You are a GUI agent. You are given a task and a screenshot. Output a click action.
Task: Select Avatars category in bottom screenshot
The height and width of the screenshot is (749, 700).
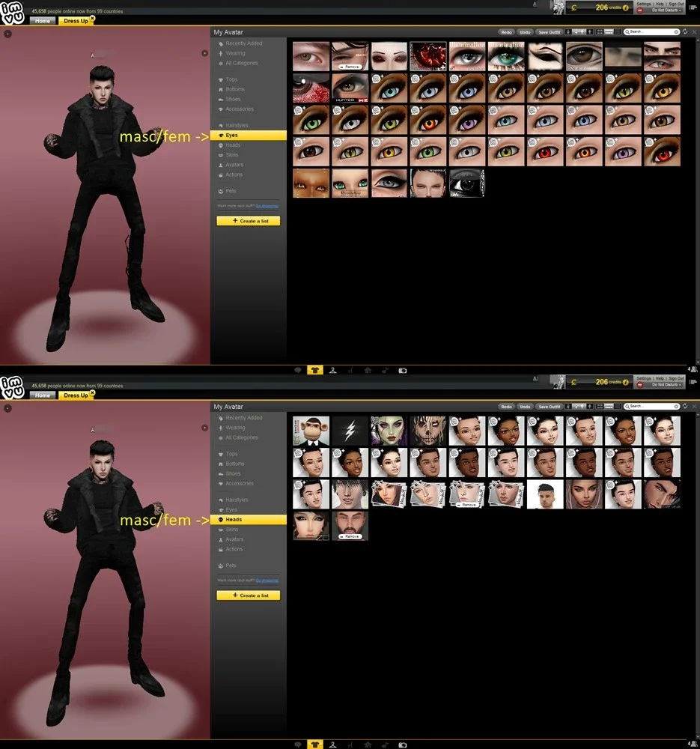(234, 539)
